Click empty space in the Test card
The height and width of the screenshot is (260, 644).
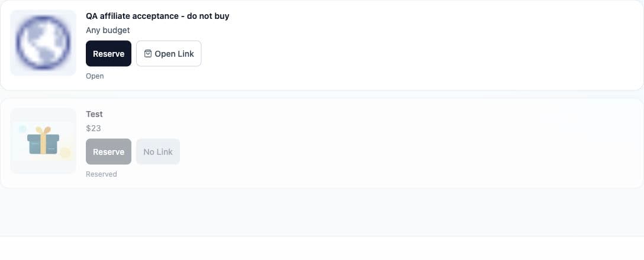[x=411, y=144]
